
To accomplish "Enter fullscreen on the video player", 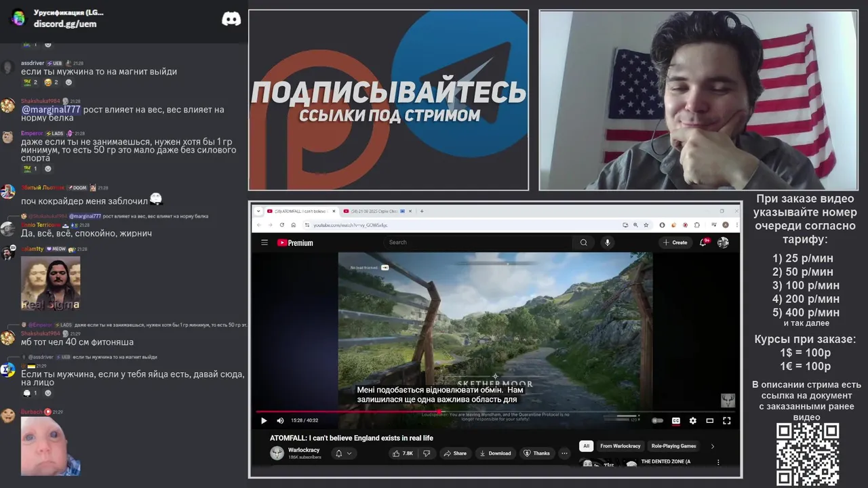I will 726,421.
